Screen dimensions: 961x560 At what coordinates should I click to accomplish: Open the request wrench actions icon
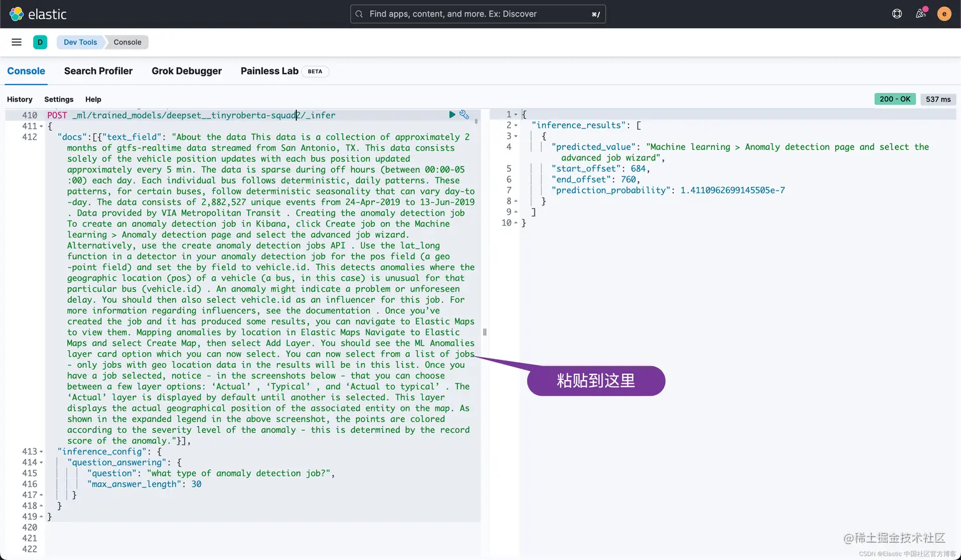point(465,114)
